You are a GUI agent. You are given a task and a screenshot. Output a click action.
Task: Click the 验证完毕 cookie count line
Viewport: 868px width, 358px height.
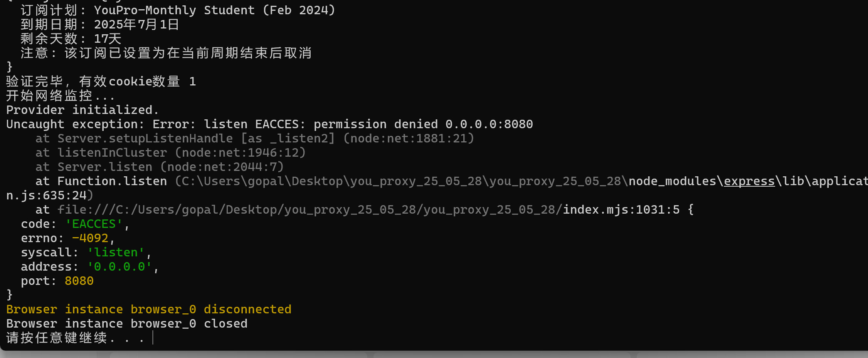pyautogui.click(x=101, y=82)
